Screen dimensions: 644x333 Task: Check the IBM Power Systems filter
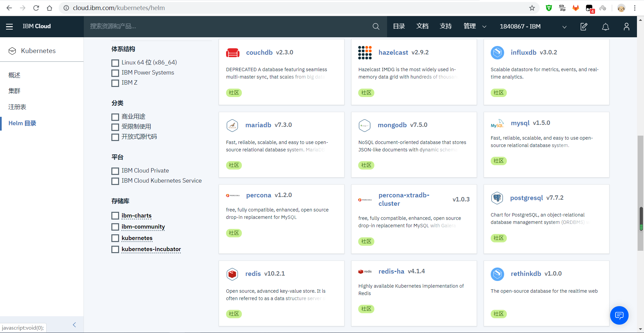(115, 73)
